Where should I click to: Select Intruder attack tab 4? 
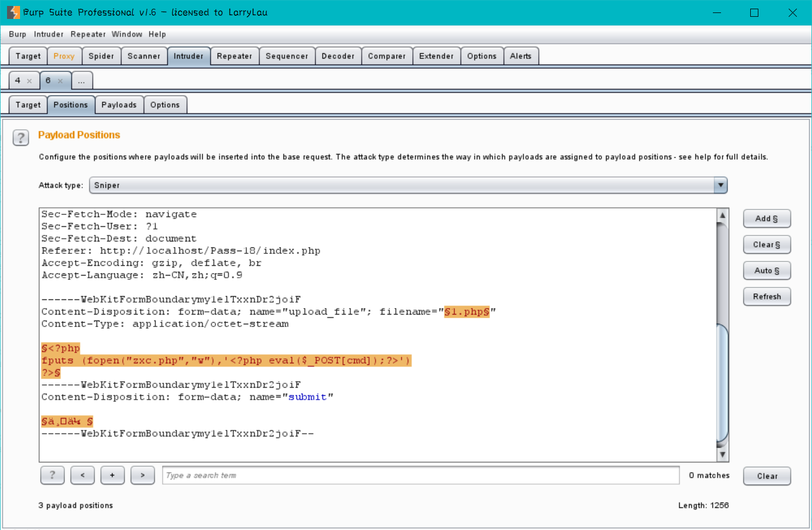(18, 81)
